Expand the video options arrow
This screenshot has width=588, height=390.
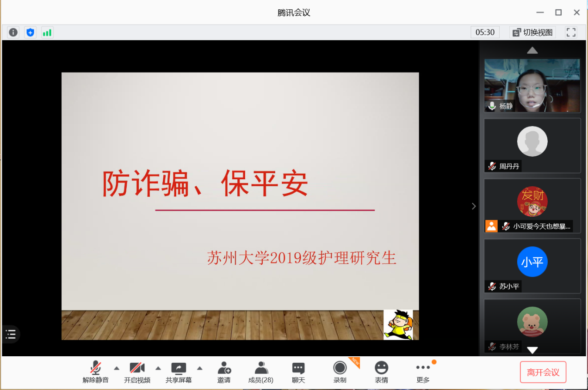click(x=158, y=368)
